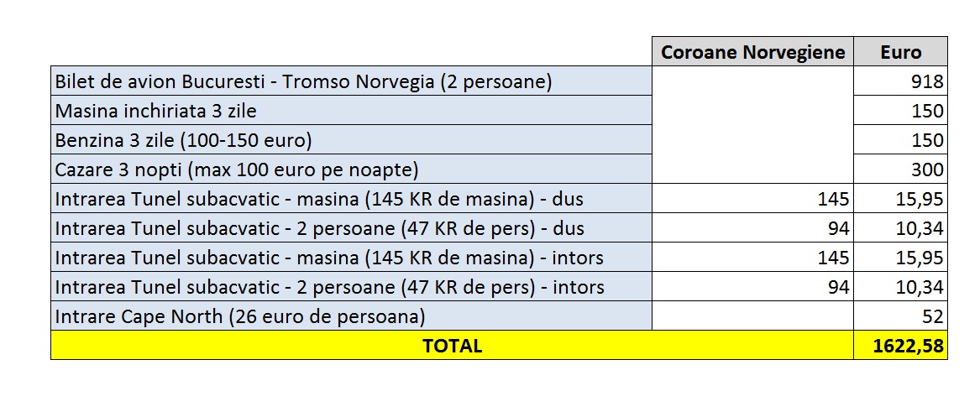Image resolution: width=980 pixels, height=412 pixels.
Task: Click the 300 euro value cell
Action: [x=900, y=169]
